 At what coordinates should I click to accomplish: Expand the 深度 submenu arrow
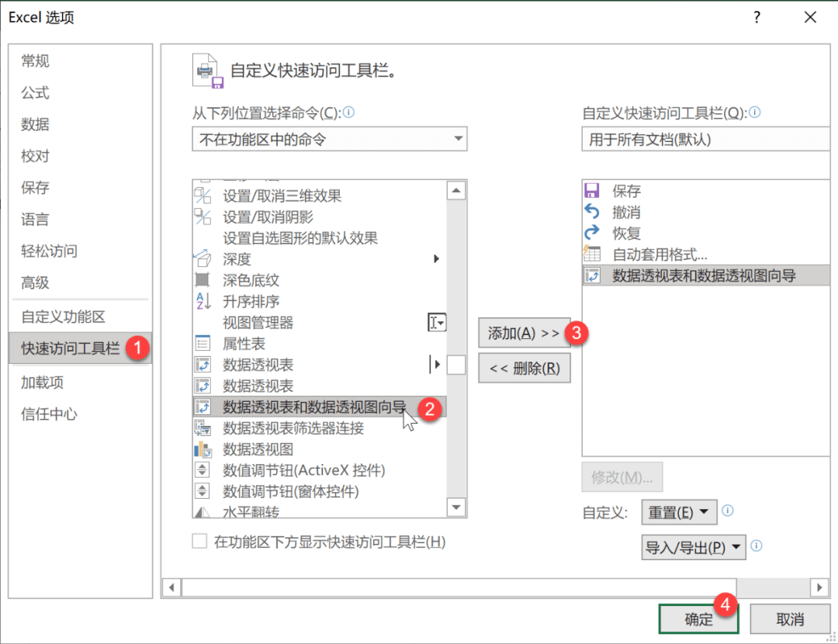tap(436, 258)
